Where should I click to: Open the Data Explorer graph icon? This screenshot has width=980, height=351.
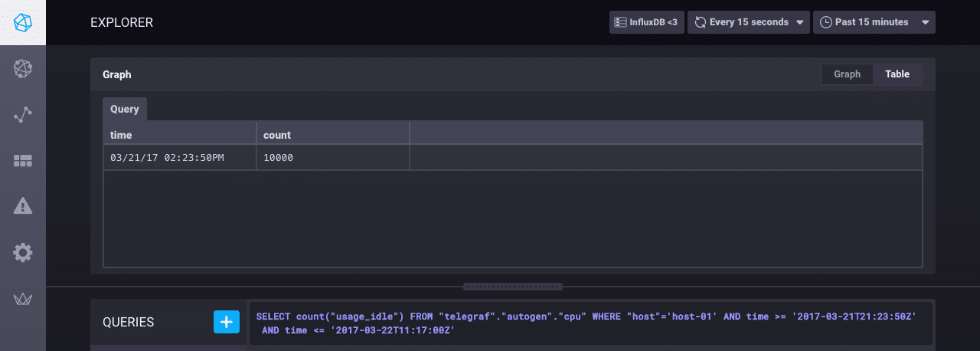pyautogui.click(x=23, y=115)
